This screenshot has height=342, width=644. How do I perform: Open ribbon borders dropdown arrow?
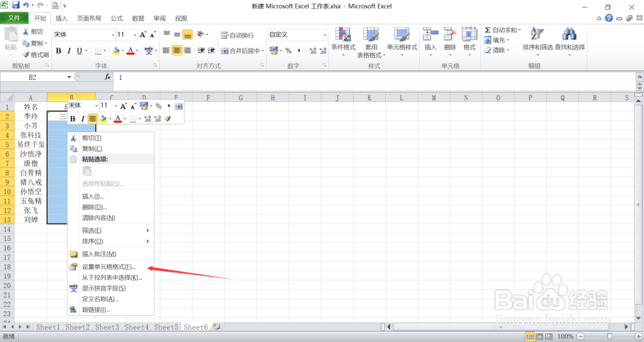point(105,51)
